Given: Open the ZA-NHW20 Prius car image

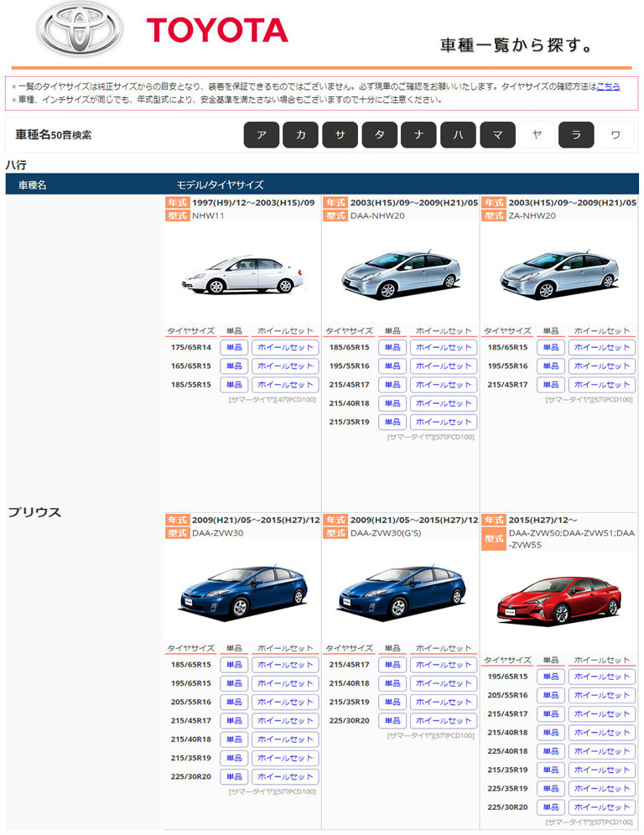Looking at the screenshot, I should 558,274.
